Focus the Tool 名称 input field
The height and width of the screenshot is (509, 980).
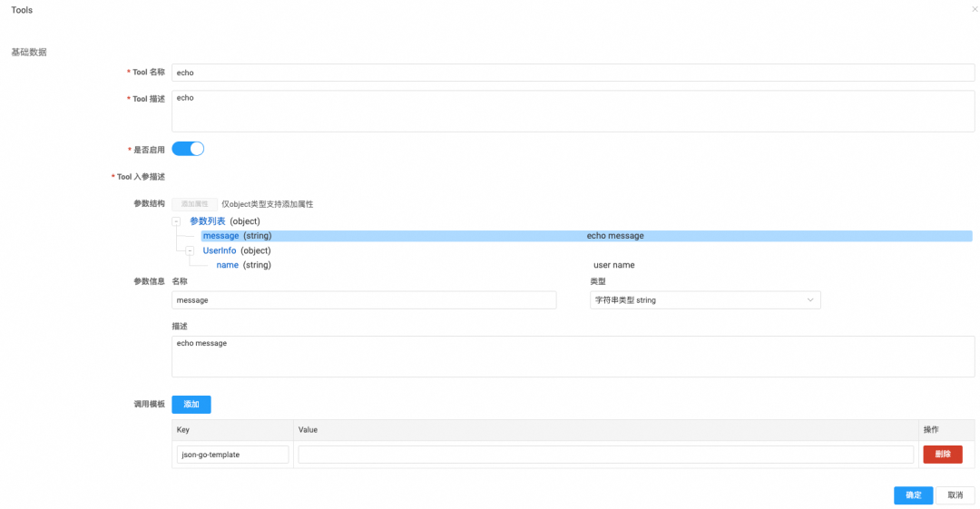572,73
